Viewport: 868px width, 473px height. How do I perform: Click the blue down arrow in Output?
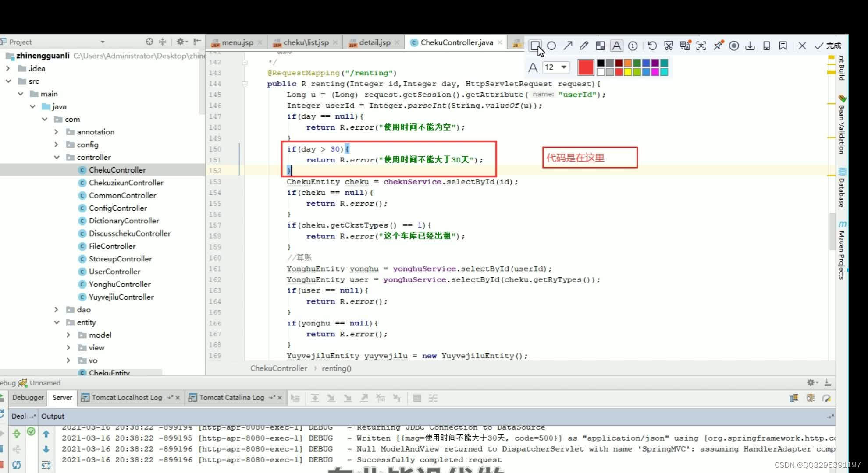[46, 449]
